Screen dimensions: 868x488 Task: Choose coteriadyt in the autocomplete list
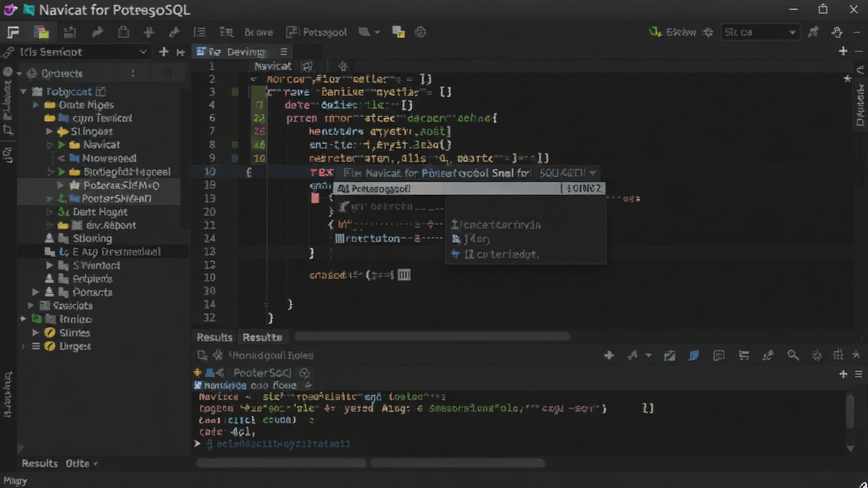495,254
